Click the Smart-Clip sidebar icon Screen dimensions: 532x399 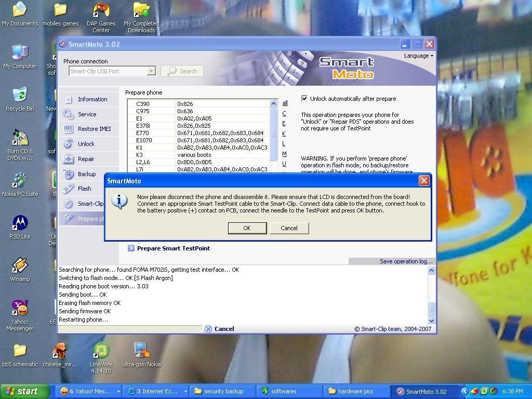69,204
